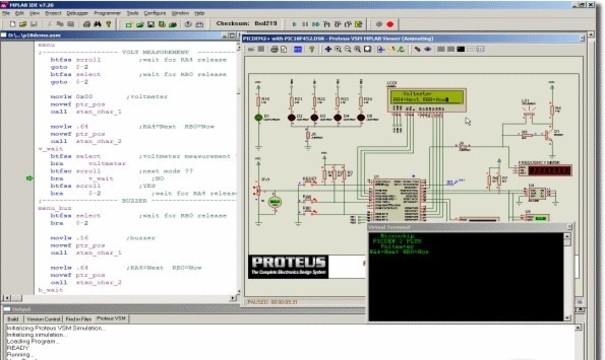Zoom in on the Proteus schematic
Screen dimensions: 605x360
pyautogui.click(x=338, y=49)
